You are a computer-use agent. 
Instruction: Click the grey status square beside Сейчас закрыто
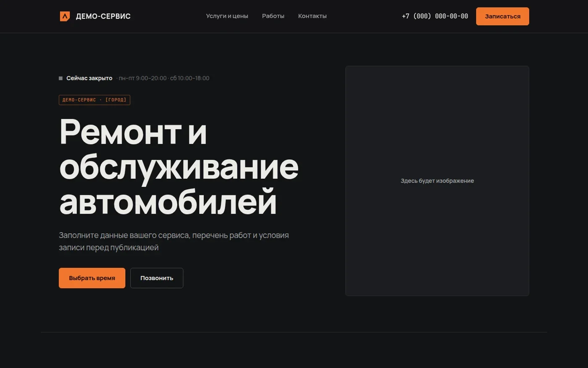click(60, 78)
